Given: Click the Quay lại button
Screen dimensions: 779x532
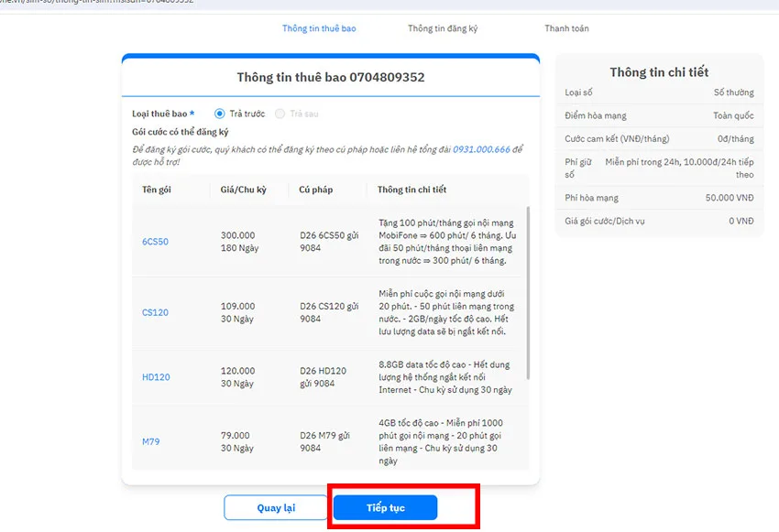Looking at the screenshot, I should click(x=276, y=507).
